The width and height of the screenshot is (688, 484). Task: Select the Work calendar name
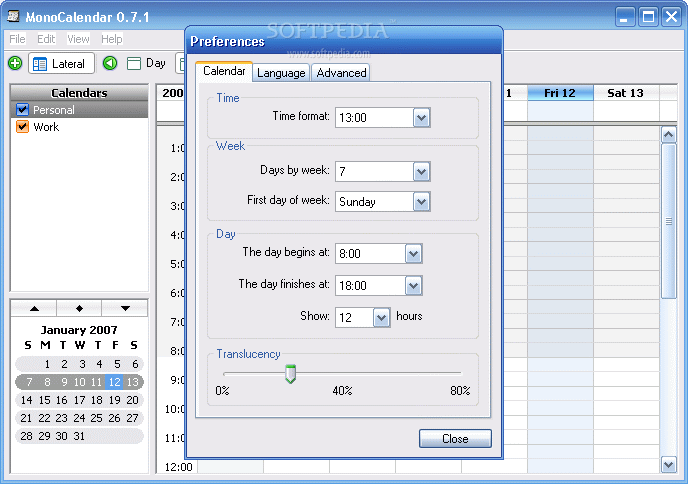point(46,127)
